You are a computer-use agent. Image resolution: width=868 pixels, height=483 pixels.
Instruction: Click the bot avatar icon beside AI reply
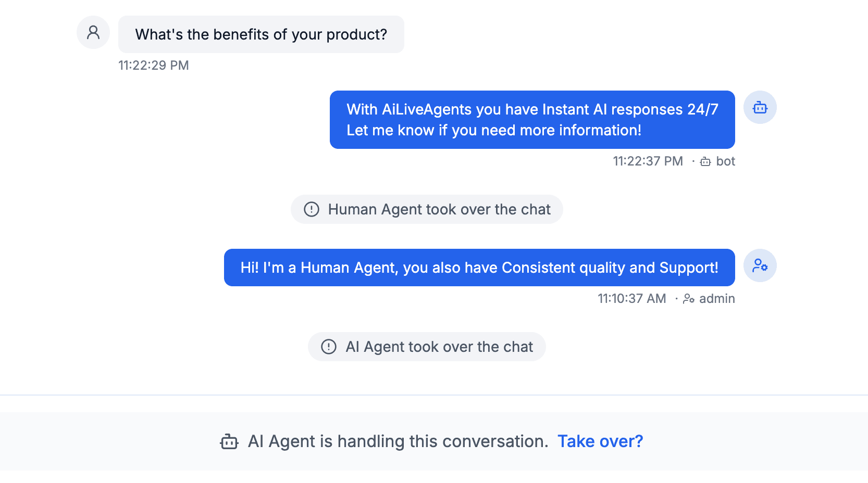pos(760,107)
